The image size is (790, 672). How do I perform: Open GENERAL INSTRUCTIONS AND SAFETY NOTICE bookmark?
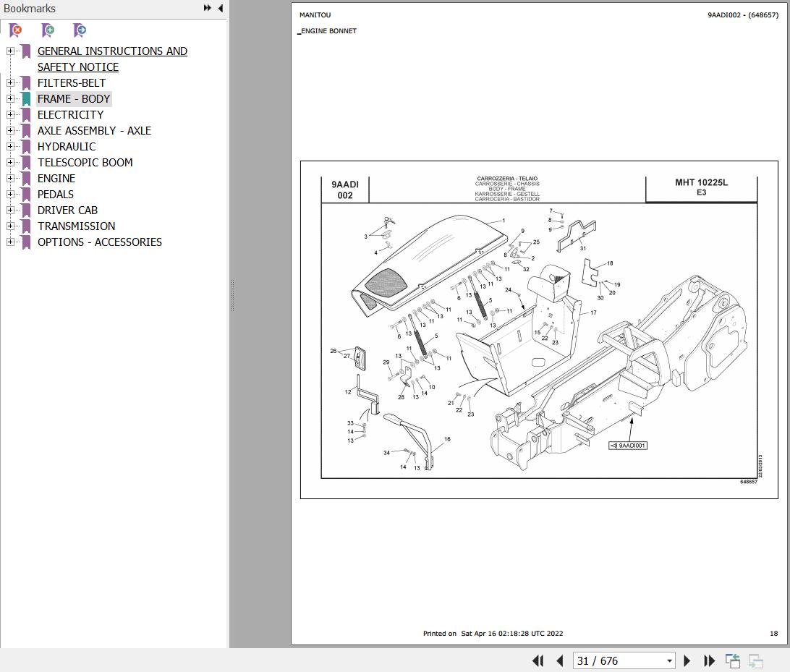click(x=112, y=59)
